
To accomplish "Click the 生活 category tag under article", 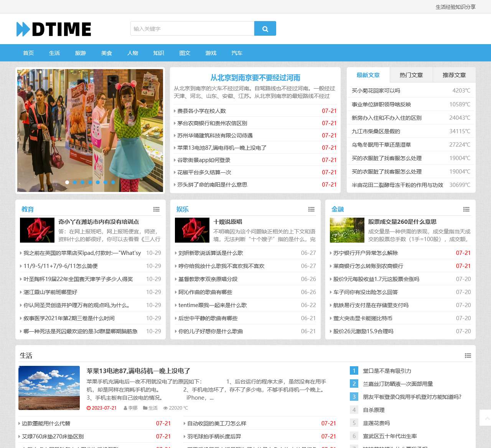I will (x=153, y=408).
